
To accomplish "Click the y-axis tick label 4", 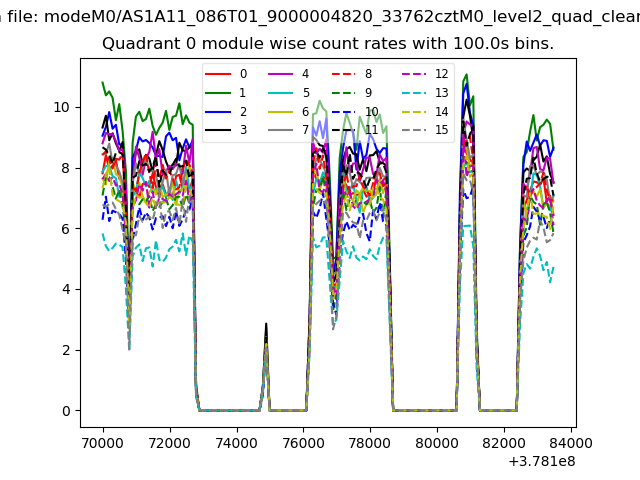I will tap(65, 290).
